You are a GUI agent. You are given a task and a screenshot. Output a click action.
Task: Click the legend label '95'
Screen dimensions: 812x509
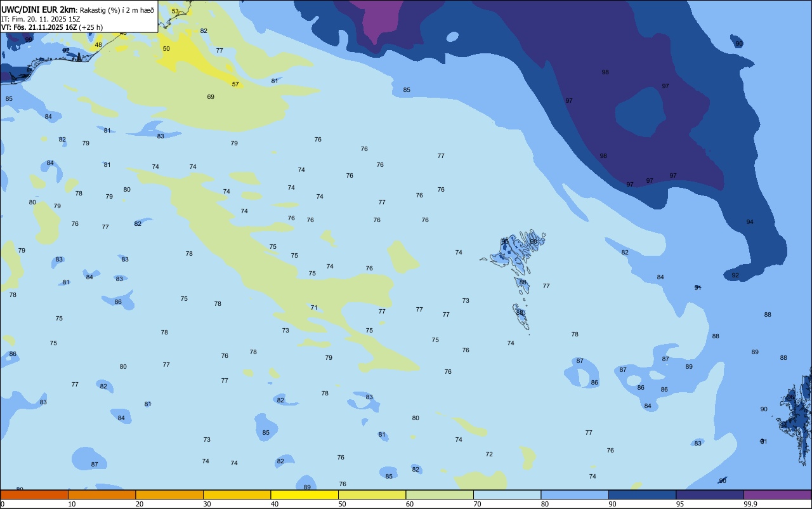click(x=679, y=504)
